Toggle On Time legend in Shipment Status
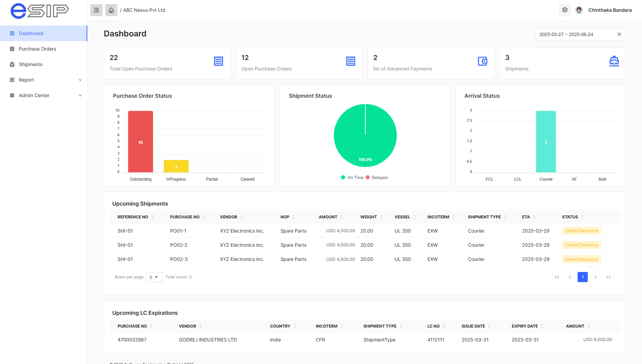 (352, 178)
